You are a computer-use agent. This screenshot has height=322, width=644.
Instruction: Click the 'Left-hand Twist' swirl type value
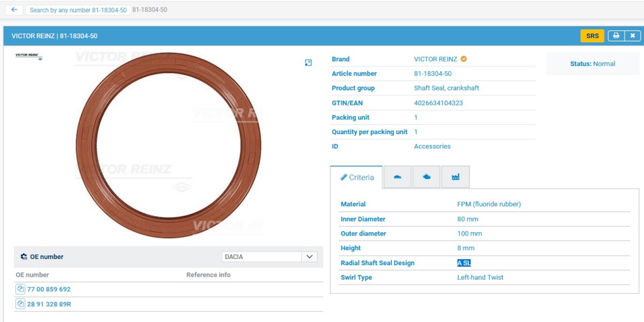(x=480, y=277)
